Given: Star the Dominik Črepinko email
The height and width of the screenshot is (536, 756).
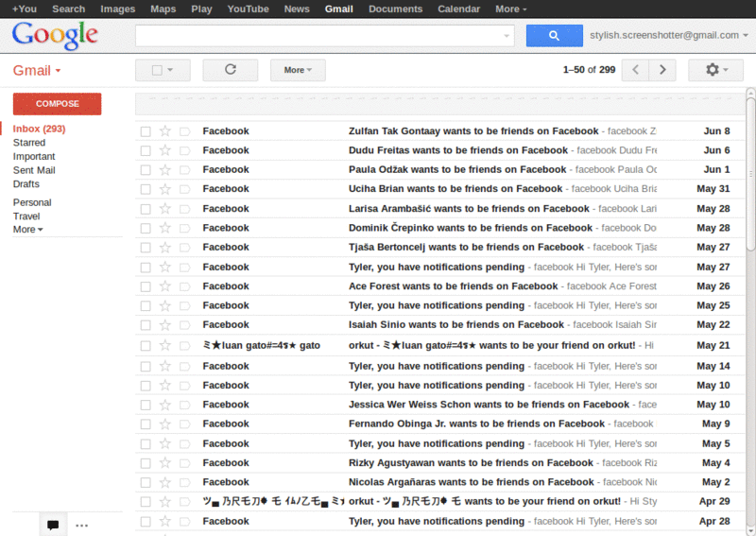Looking at the screenshot, I should click(164, 228).
